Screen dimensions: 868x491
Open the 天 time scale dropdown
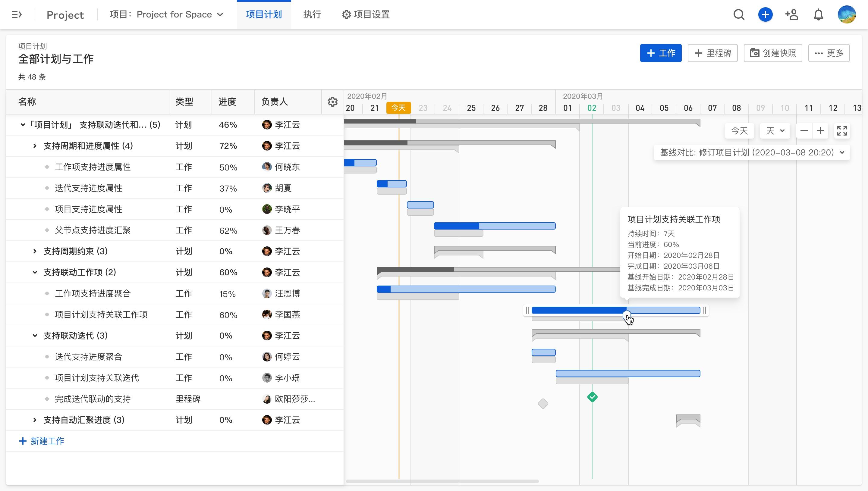point(775,131)
